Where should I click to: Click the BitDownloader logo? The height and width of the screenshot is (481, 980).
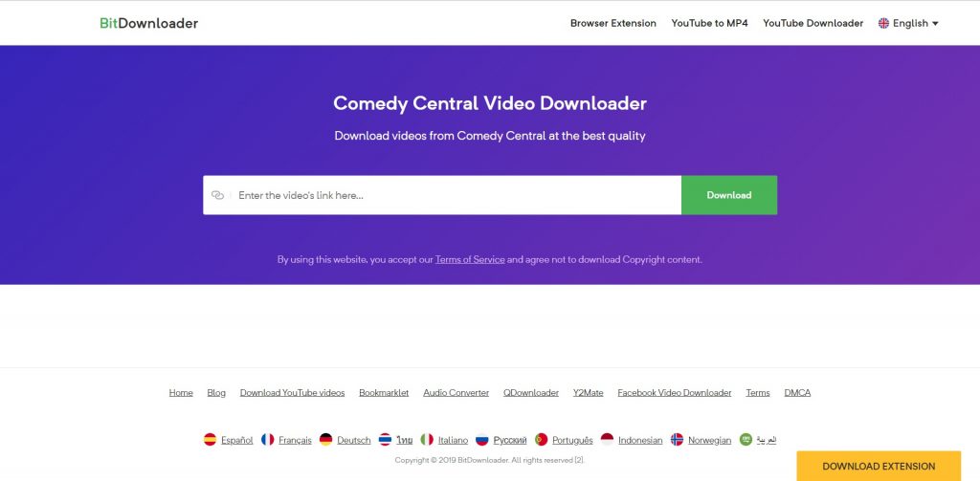click(x=148, y=23)
